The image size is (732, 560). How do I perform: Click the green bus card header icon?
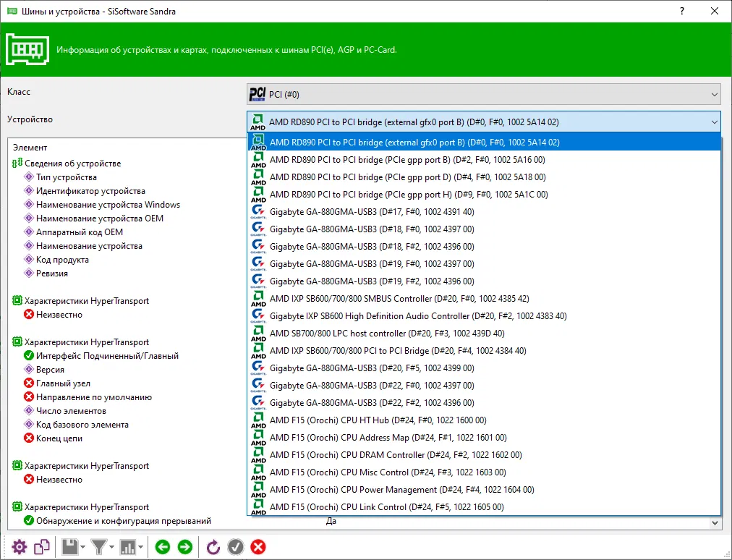pyautogui.click(x=27, y=49)
